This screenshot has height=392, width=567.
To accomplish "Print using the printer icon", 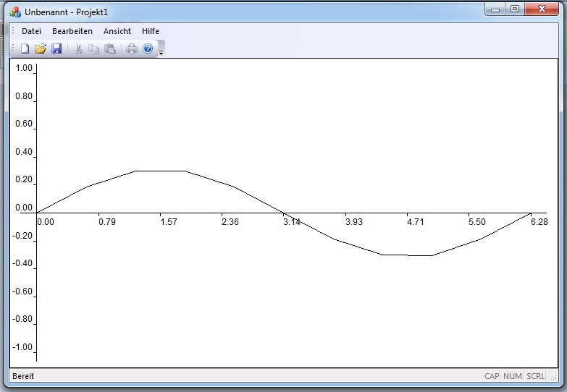I will pyautogui.click(x=132, y=48).
